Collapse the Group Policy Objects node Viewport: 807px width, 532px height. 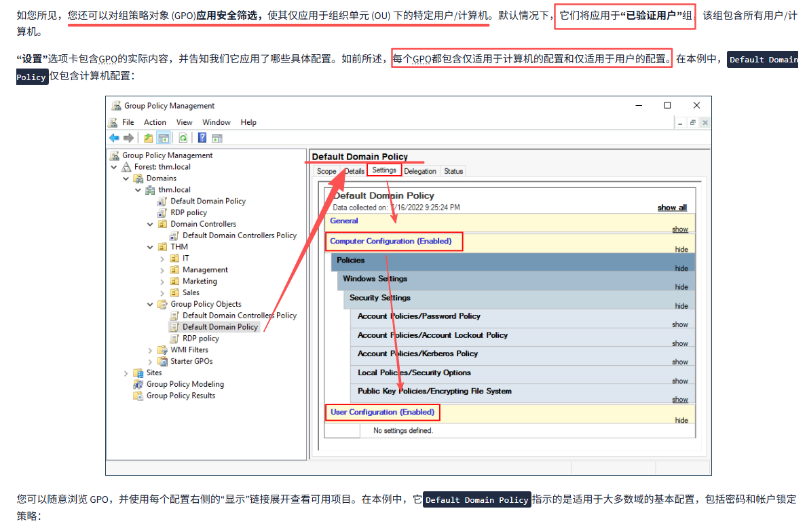[150, 304]
